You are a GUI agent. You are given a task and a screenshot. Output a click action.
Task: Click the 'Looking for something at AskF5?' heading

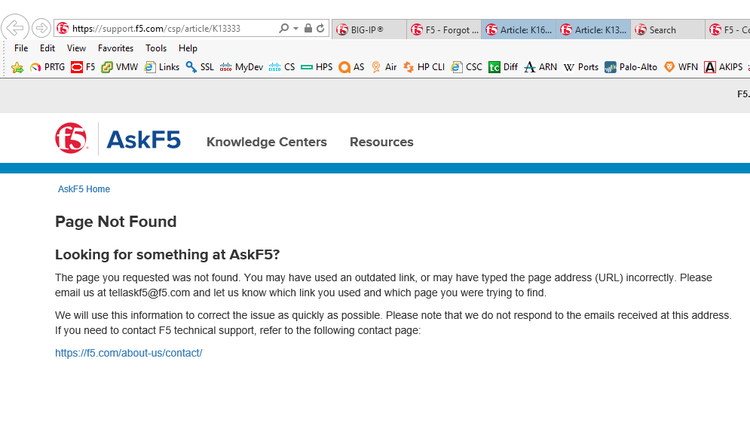click(x=167, y=255)
